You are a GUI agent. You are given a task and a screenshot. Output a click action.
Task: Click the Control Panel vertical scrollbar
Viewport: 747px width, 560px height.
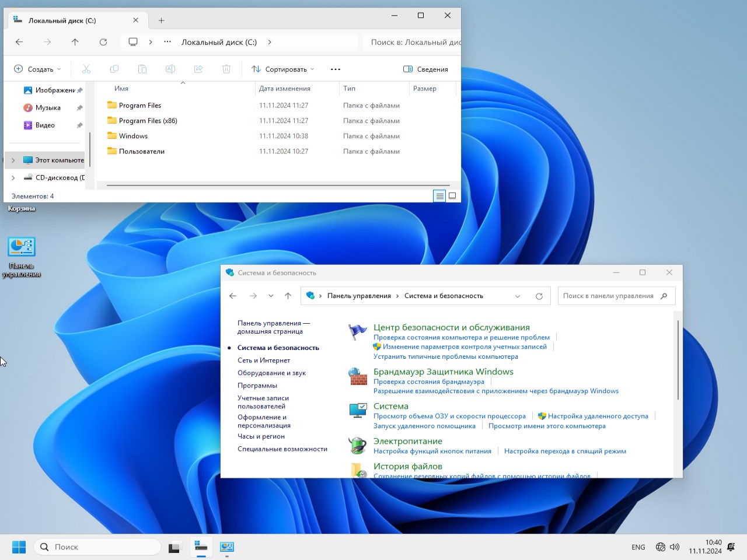click(x=678, y=360)
